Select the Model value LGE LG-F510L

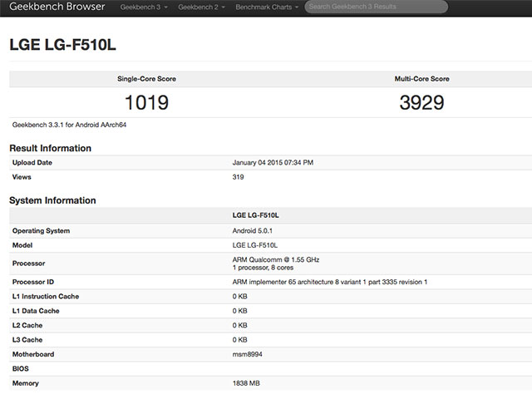click(x=255, y=245)
